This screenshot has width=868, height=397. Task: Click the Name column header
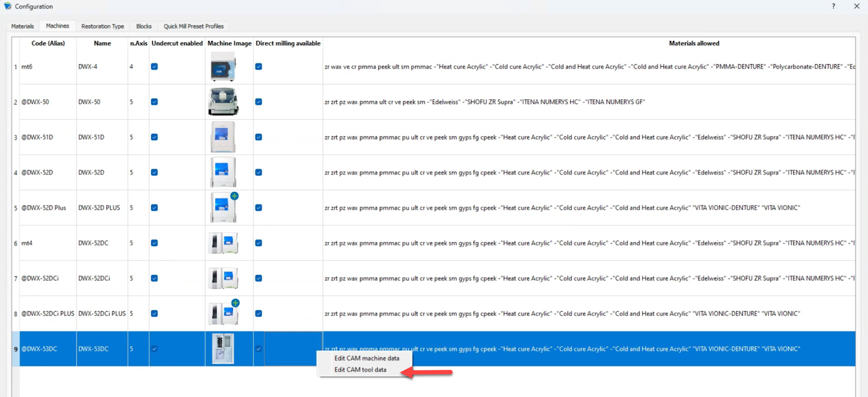click(x=102, y=43)
